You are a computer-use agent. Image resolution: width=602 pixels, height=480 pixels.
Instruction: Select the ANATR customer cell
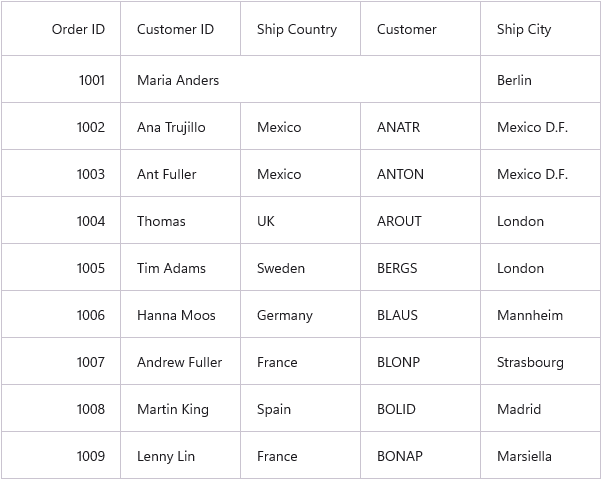pyautogui.click(x=420, y=126)
